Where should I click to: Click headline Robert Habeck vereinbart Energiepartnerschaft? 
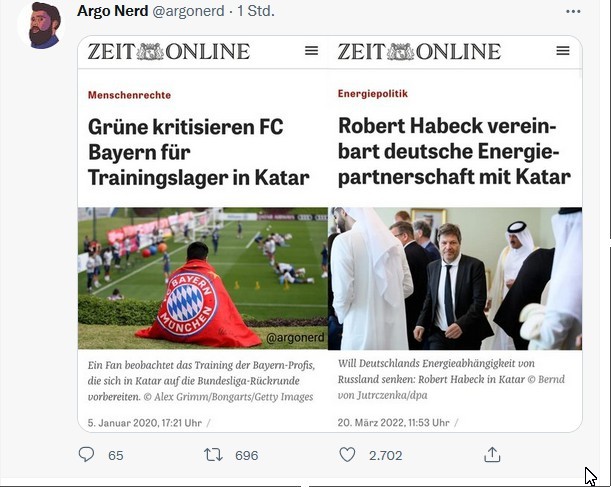(x=454, y=151)
